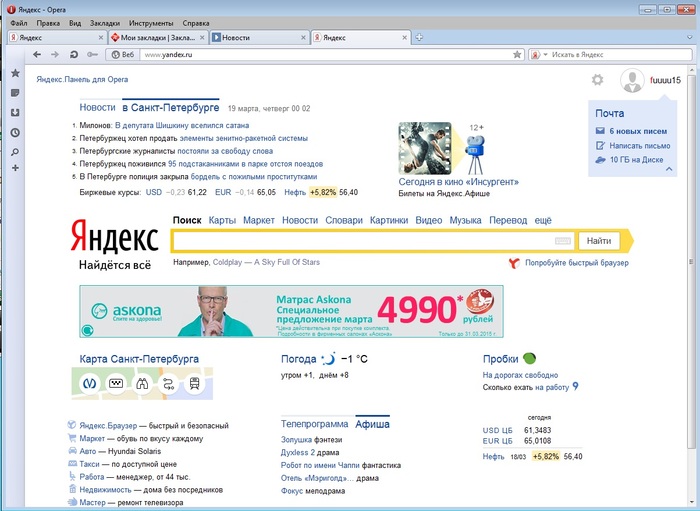Add a panel with the plus sidebar icon
700x511 pixels.
pyautogui.click(x=15, y=168)
